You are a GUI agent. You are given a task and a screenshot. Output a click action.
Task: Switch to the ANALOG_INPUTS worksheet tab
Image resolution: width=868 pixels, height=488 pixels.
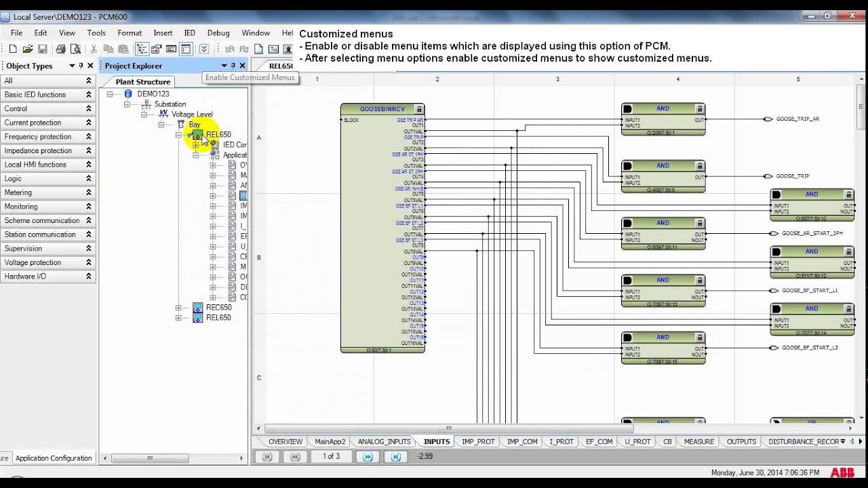[x=384, y=441]
